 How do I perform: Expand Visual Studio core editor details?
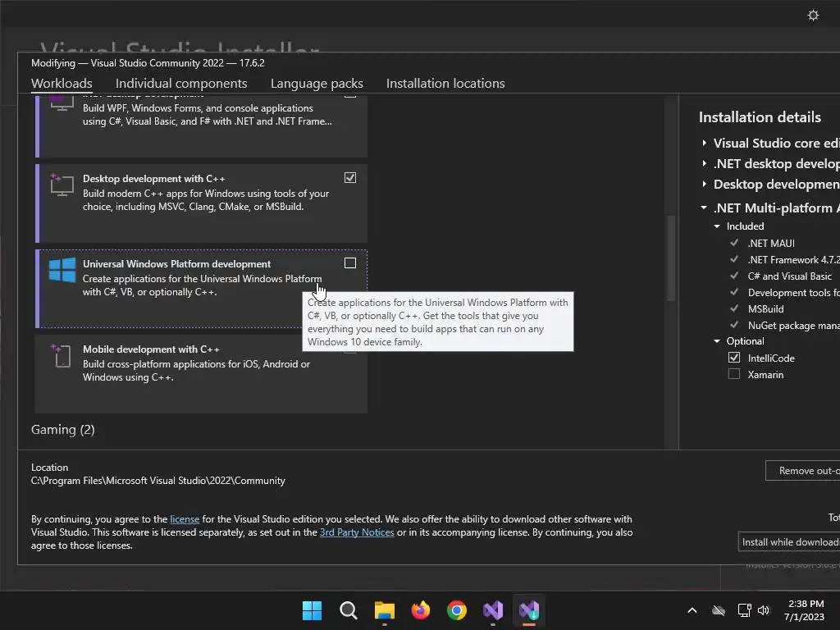(705, 143)
